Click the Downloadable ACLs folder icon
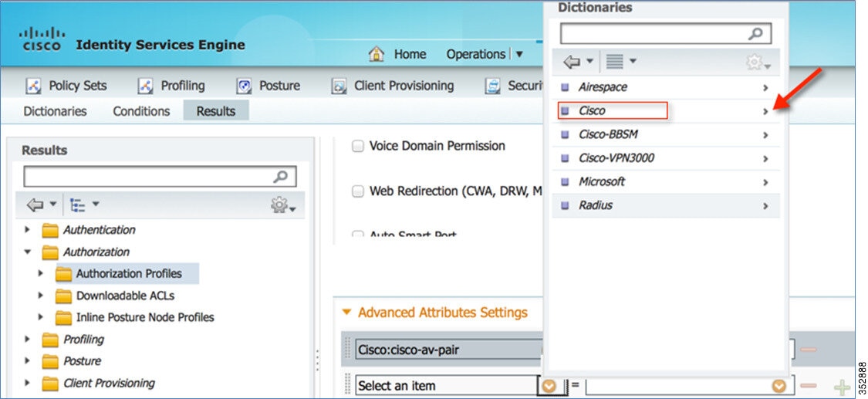The height and width of the screenshot is (399, 868). click(x=64, y=296)
